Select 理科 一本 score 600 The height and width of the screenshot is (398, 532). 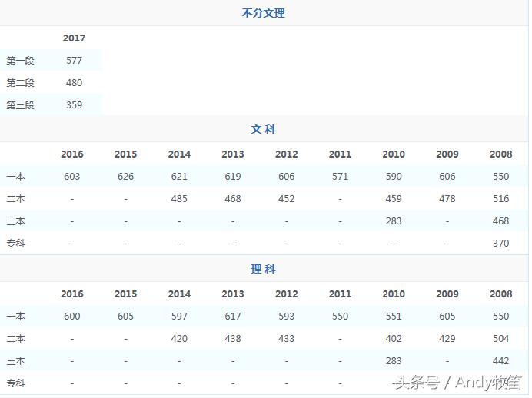[72, 317]
